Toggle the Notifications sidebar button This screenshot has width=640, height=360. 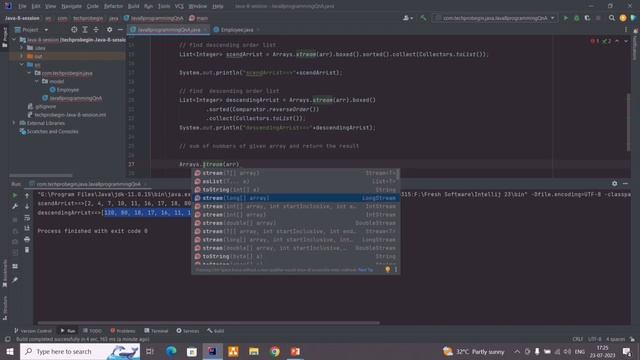click(x=636, y=45)
